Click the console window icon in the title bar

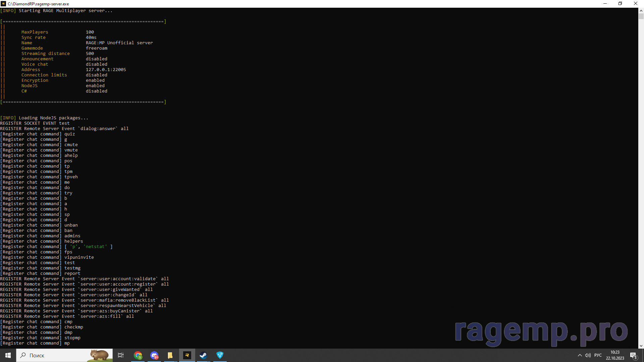coord(3,4)
